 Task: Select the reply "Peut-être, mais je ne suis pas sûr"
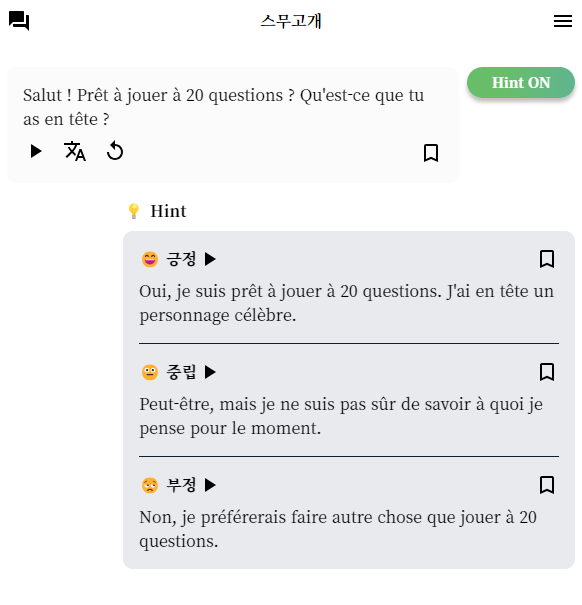click(x=341, y=416)
